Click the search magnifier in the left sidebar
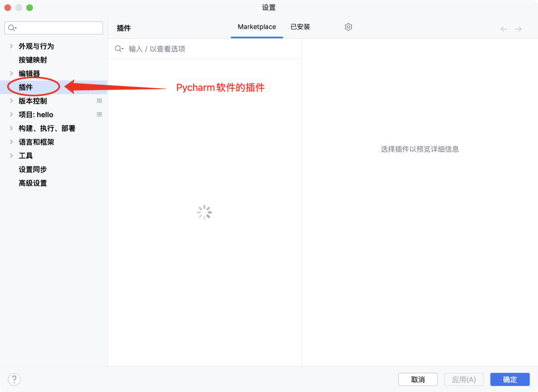This screenshot has width=538, height=392. pyautogui.click(x=12, y=28)
